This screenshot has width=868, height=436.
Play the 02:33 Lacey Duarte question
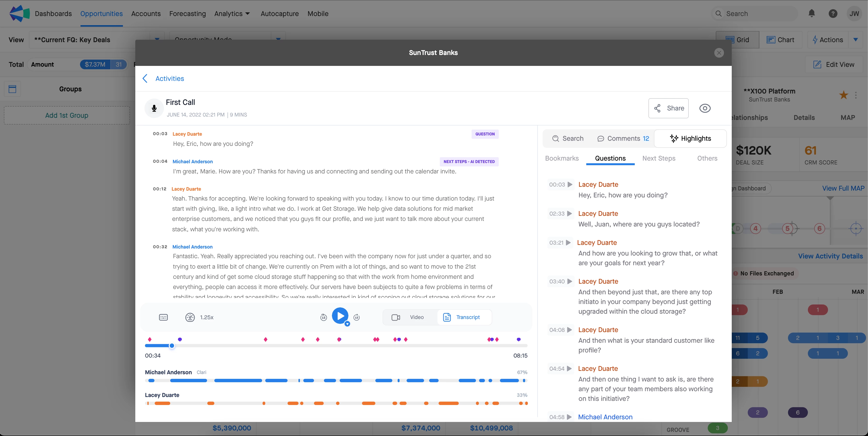(570, 213)
